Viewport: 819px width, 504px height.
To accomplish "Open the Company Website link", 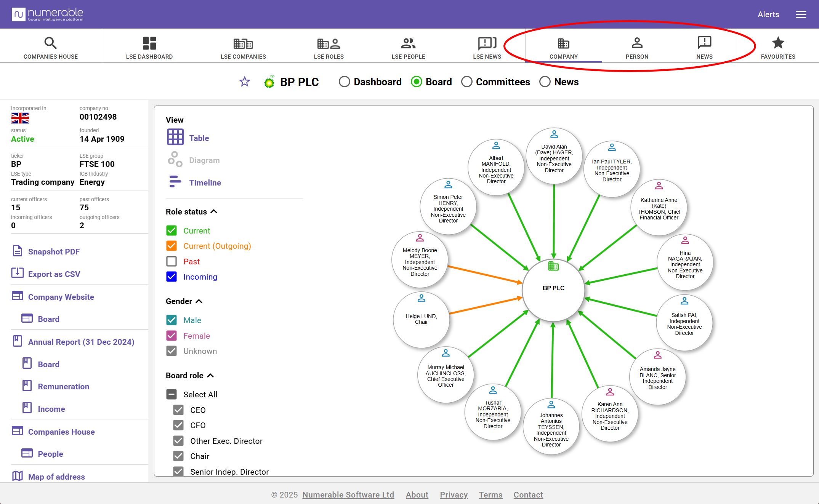I will point(61,297).
